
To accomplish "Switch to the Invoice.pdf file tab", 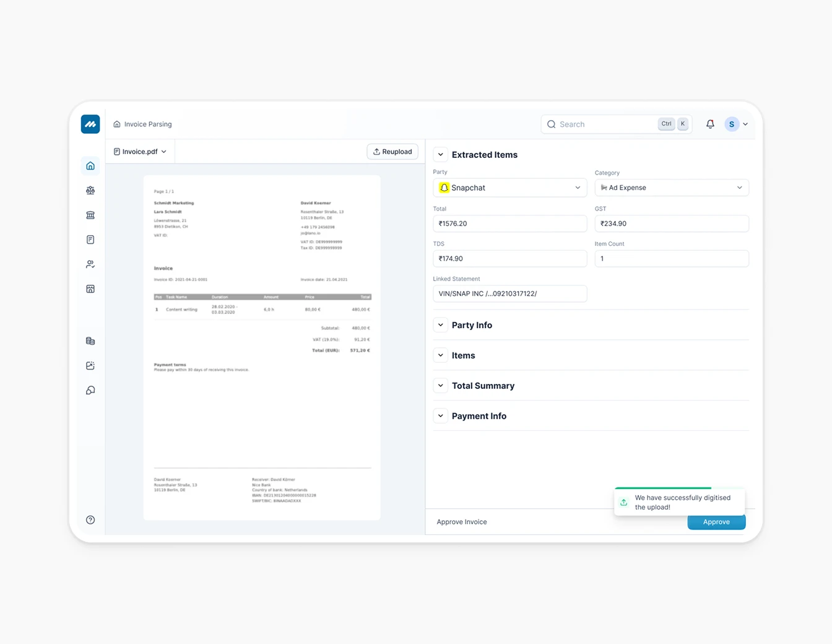I will click(139, 151).
